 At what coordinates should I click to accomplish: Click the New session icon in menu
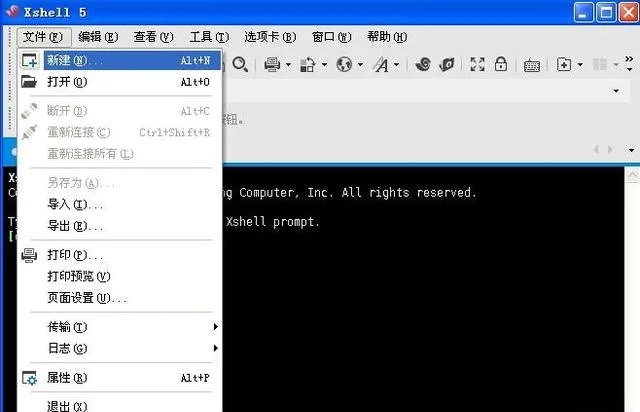30,60
